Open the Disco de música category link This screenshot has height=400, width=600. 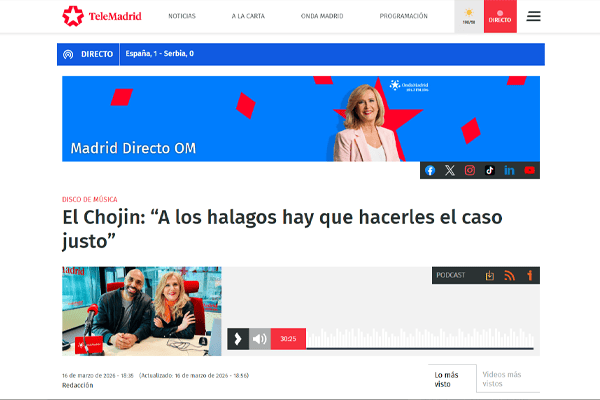(x=90, y=199)
